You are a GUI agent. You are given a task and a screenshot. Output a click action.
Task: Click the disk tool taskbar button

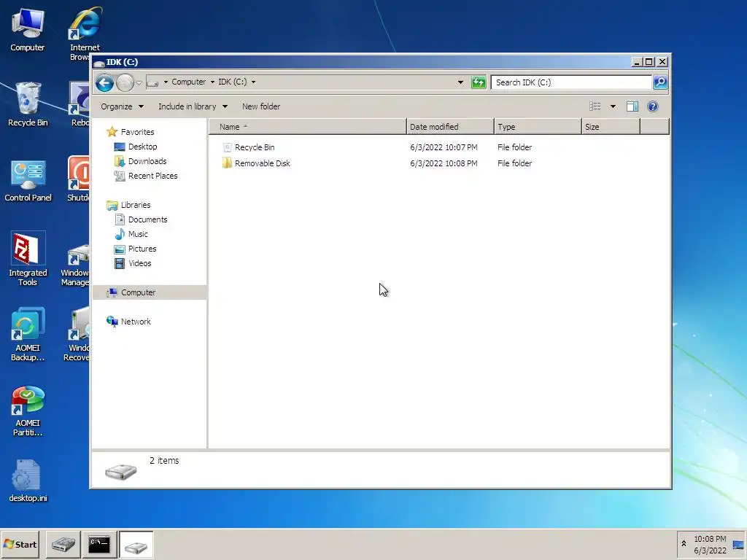[x=63, y=544]
